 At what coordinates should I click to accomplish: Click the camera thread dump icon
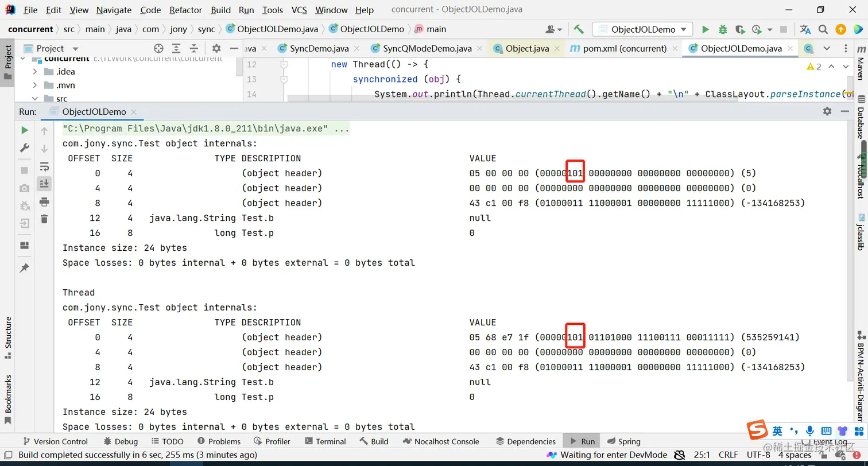click(25, 188)
